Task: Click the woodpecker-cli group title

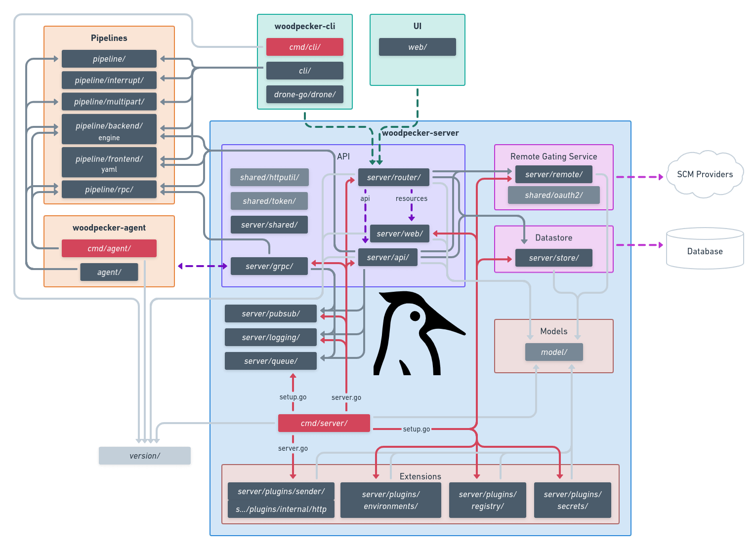Action: [305, 26]
